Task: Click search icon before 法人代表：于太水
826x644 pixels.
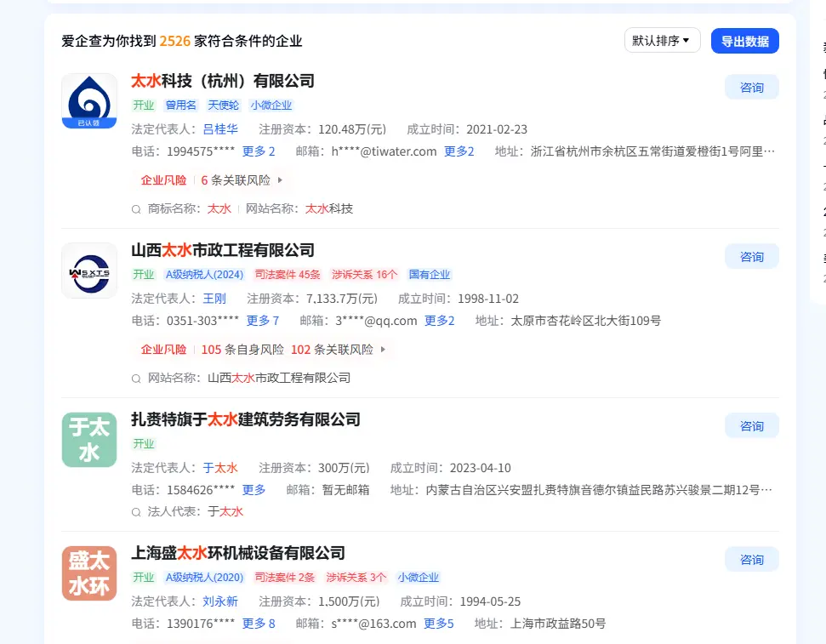Action: [136, 512]
